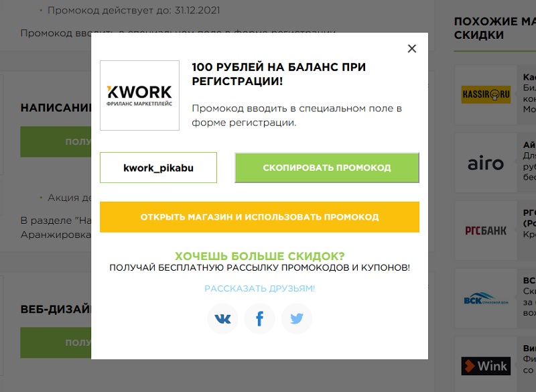
Task: Share via the VK icon
Action: (222, 318)
